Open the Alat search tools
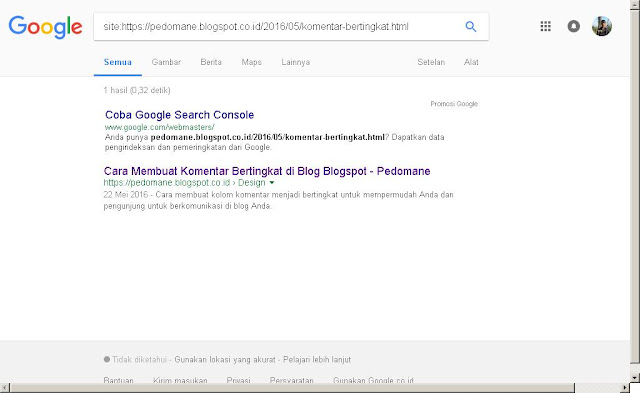This screenshot has width=640, height=393. tap(471, 62)
